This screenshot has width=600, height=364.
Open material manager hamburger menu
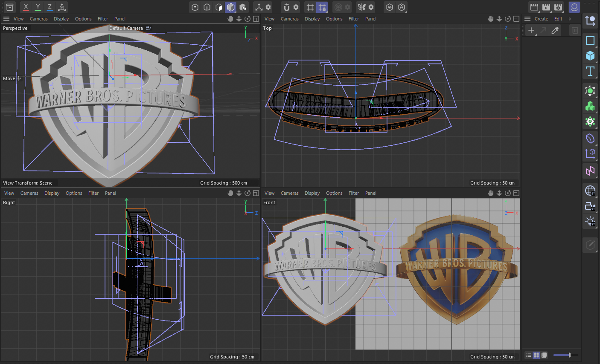(x=527, y=19)
